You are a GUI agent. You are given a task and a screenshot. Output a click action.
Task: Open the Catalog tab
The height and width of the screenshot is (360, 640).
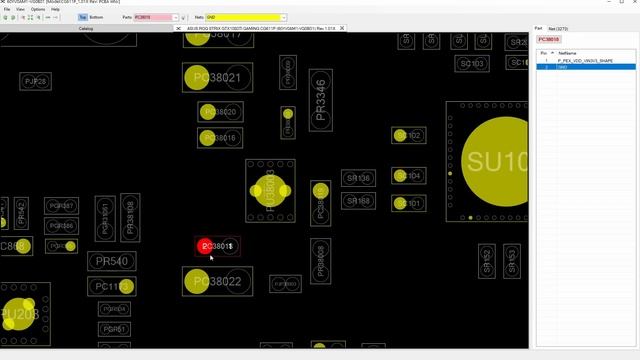[86, 29]
